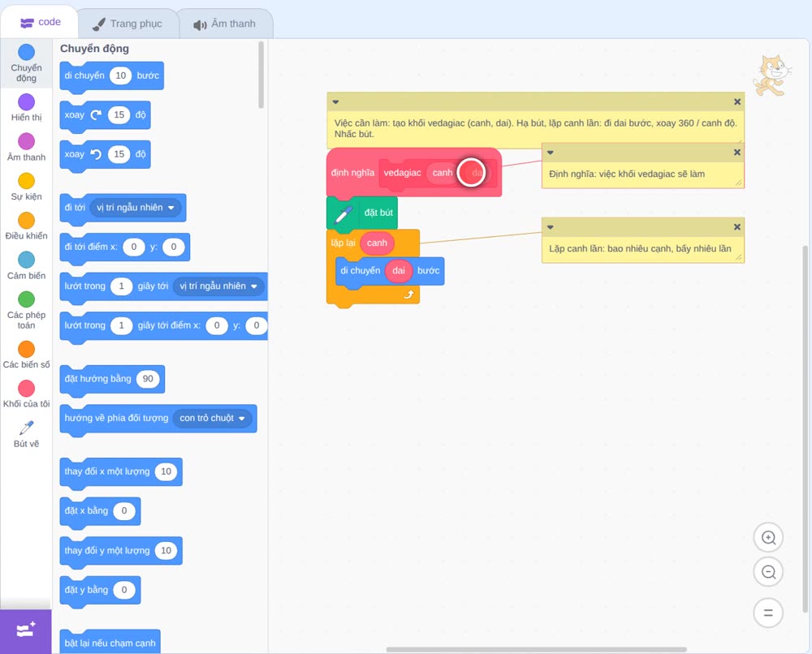Viewport: 812px width, 654px height.
Task: Open con trỏ chuột dropdown
Action: 212,418
